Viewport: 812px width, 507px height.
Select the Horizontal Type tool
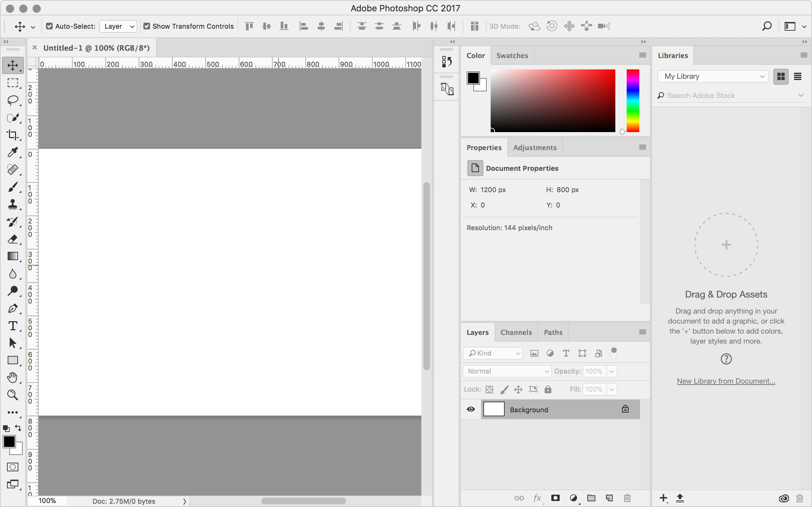coord(13,326)
